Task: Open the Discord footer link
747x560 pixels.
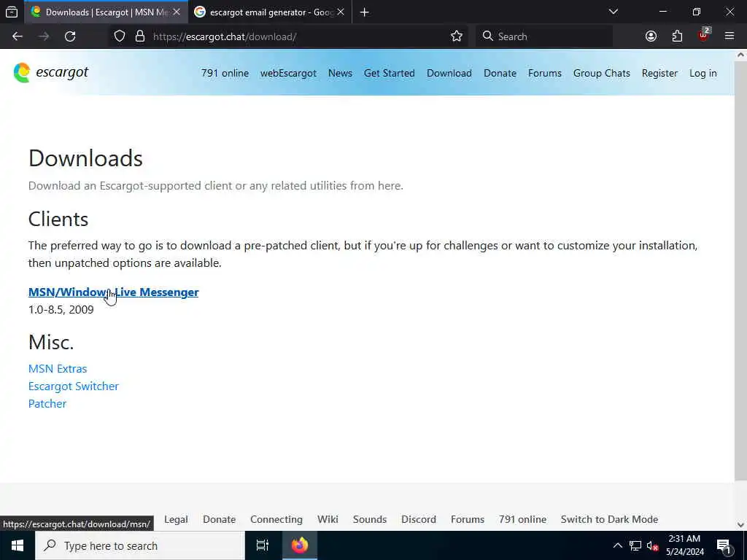Action: click(418, 519)
